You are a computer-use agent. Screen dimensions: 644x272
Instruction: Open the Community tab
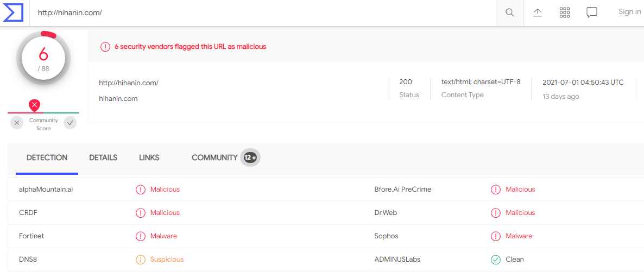click(x=214, y=157)
